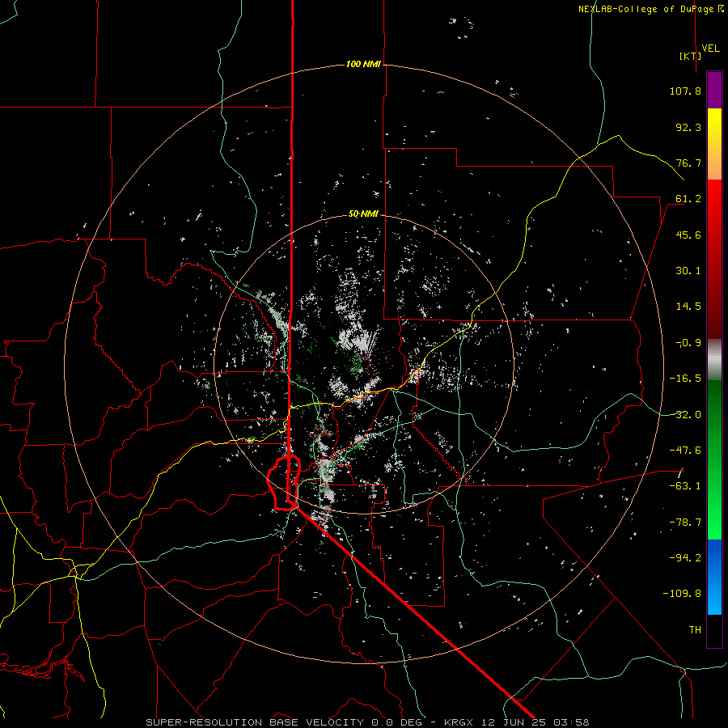The height and width of the screenshot is (728, 728).
Task: Click the -109.8 legend value
Action: (x=682, y=594)
